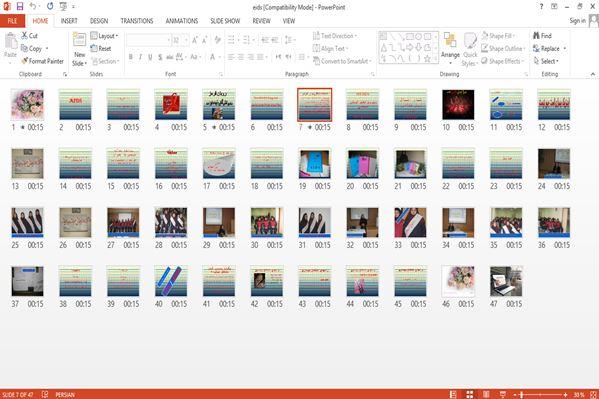Open the Arrange shapes menu

pos(450,48)
